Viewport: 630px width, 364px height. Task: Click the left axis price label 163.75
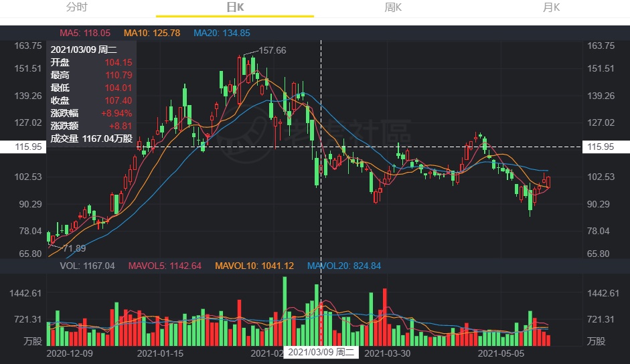point(27,45)
